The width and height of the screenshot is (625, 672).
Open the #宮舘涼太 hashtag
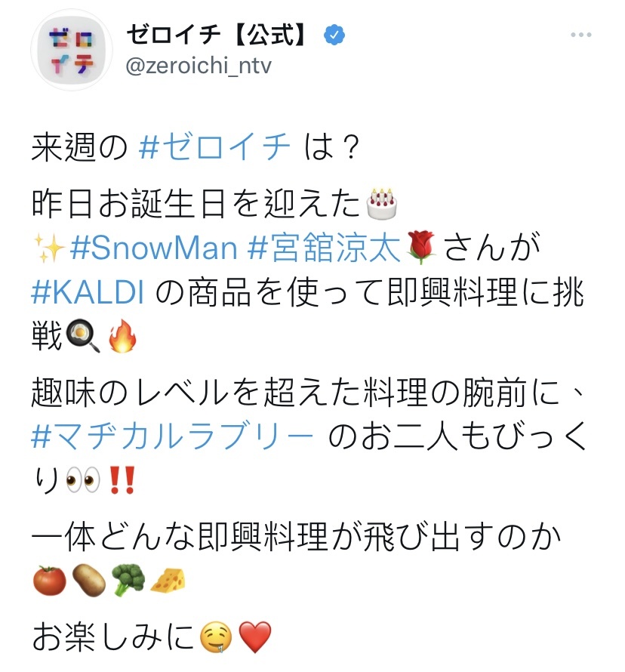pyautogui.click(x=325, y=248)
